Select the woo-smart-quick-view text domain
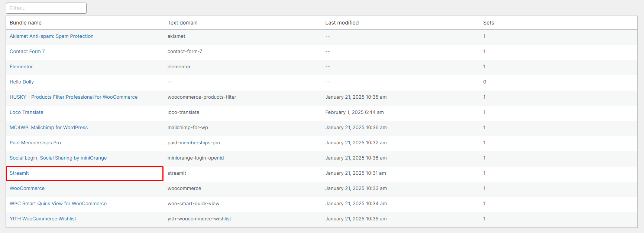The width and height of the screenshot is (644, 233). (193, 203)
